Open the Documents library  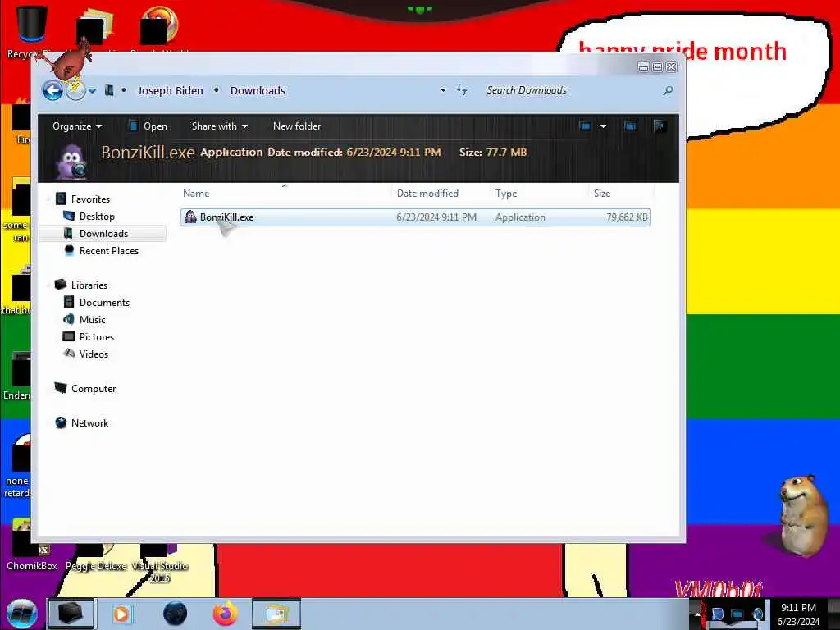tap(104, 302)
